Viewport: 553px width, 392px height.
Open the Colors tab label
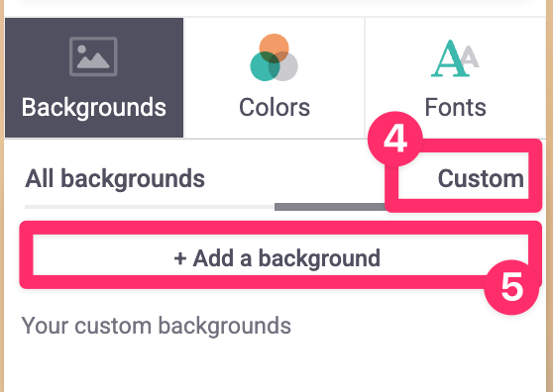pos(275,107)
